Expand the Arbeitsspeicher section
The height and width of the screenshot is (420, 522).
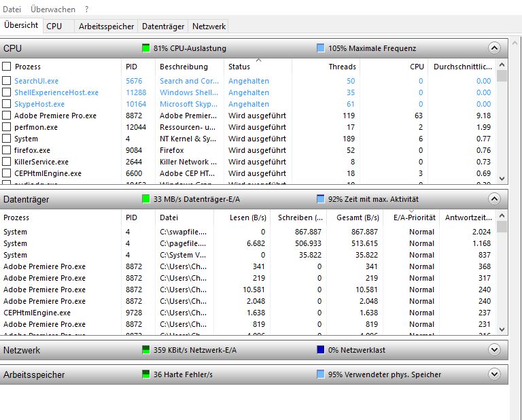coord(494,374)
